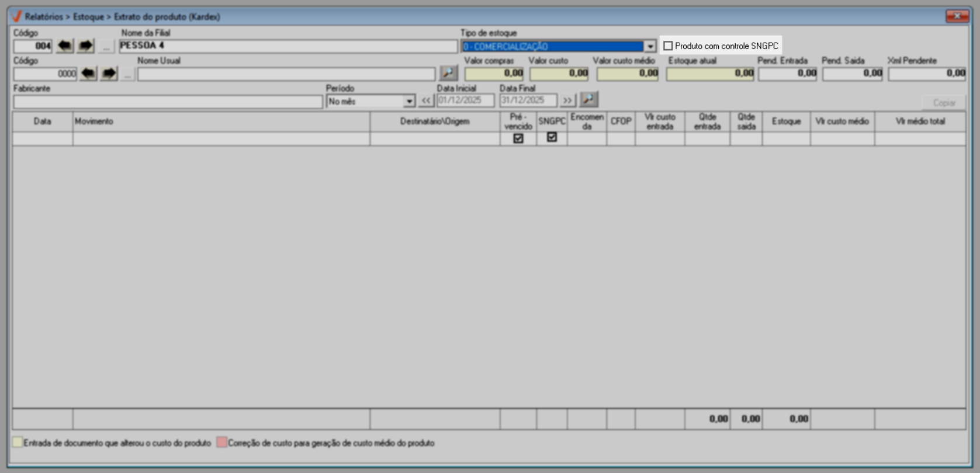
Task: Click the Data Final date field
Action: [x=528, y=100]
